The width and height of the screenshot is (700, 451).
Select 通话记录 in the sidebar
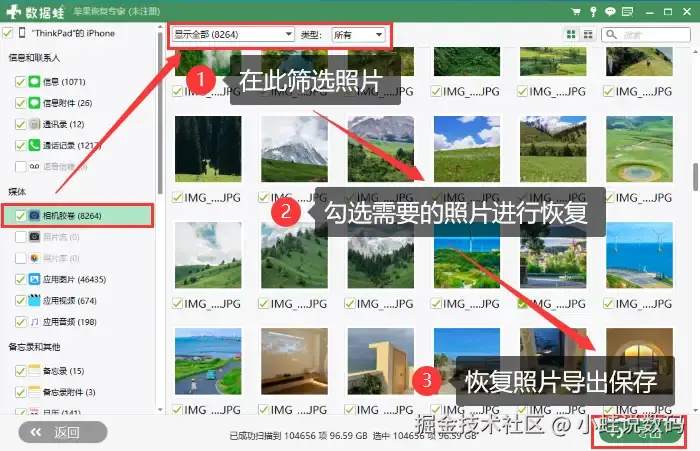point(72,145)
